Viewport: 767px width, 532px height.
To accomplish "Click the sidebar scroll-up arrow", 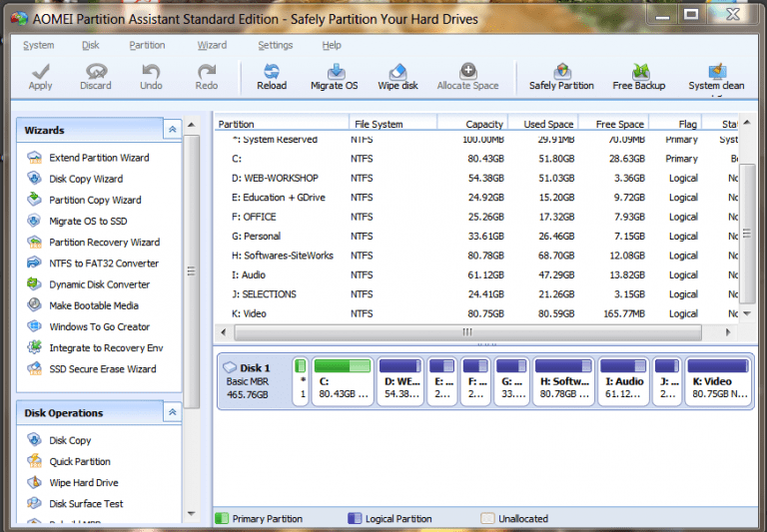I will [192, 125].
